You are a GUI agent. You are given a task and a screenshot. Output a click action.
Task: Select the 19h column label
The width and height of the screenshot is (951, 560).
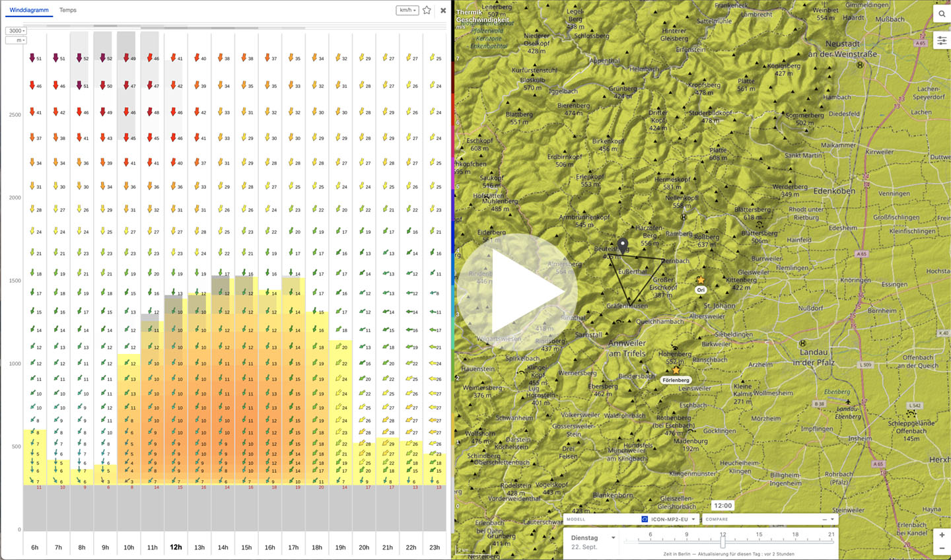(x=340, y=547)
